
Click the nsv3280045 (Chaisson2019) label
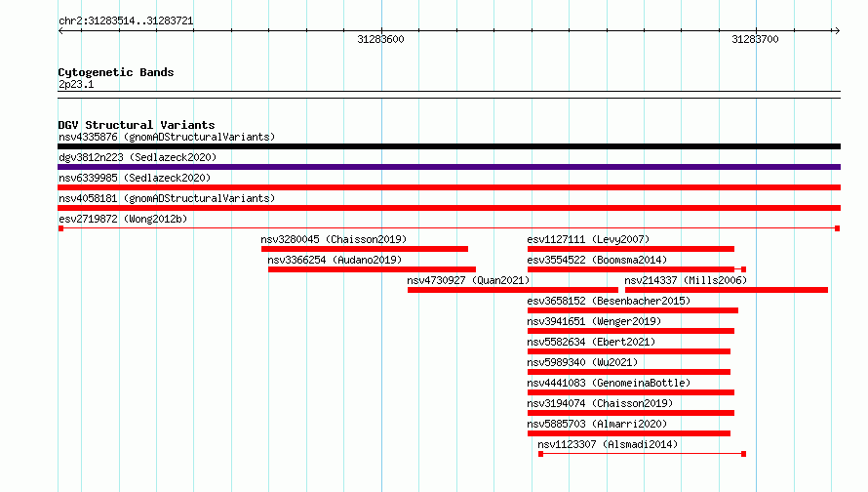coord(334,239)
